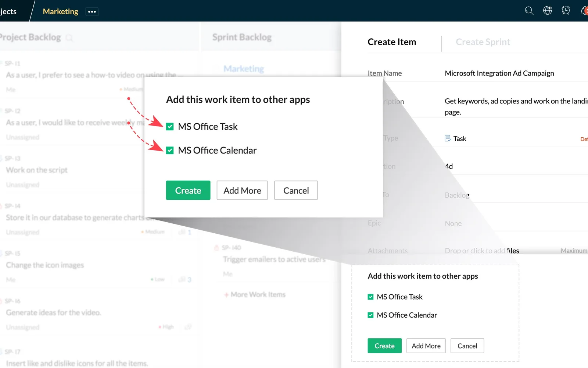The image size is (588, 368).
Task: Click Drop or click to add files
Action: [482, 251]
